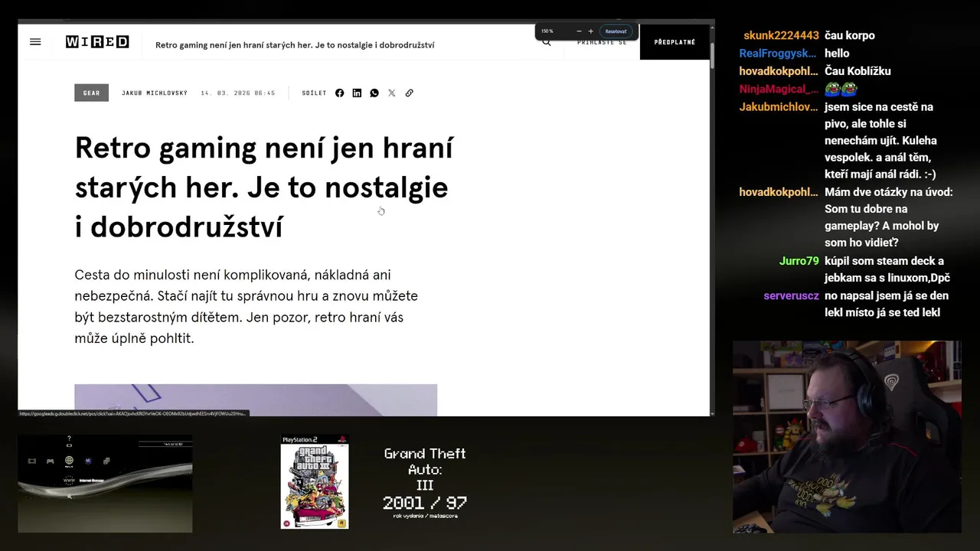Select the PlayStation Network icon in the PS3 preview
Viewport: 980px width, 551px height.
point(88,461)
